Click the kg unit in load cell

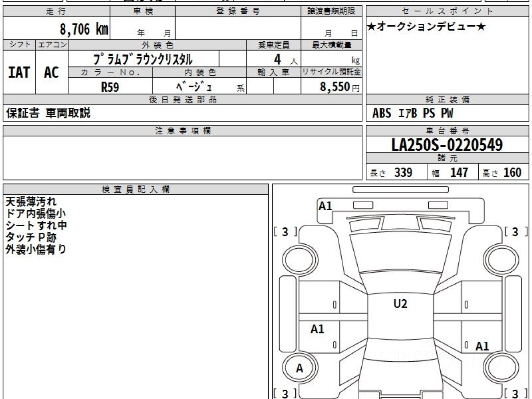click(x=356, y=62)
